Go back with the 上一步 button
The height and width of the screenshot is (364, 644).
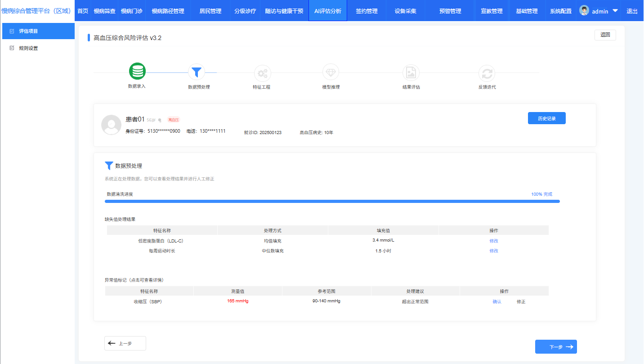(125, 343)
